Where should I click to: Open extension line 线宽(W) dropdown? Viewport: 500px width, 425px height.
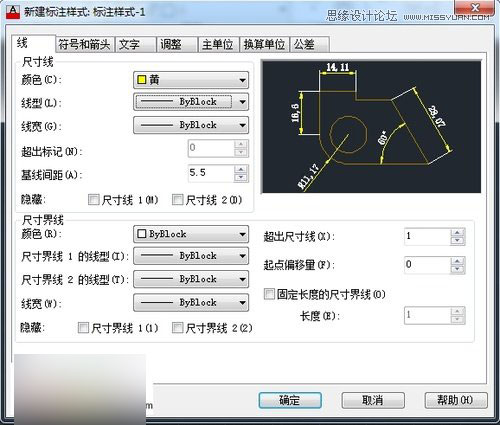(x=191, y=303)
